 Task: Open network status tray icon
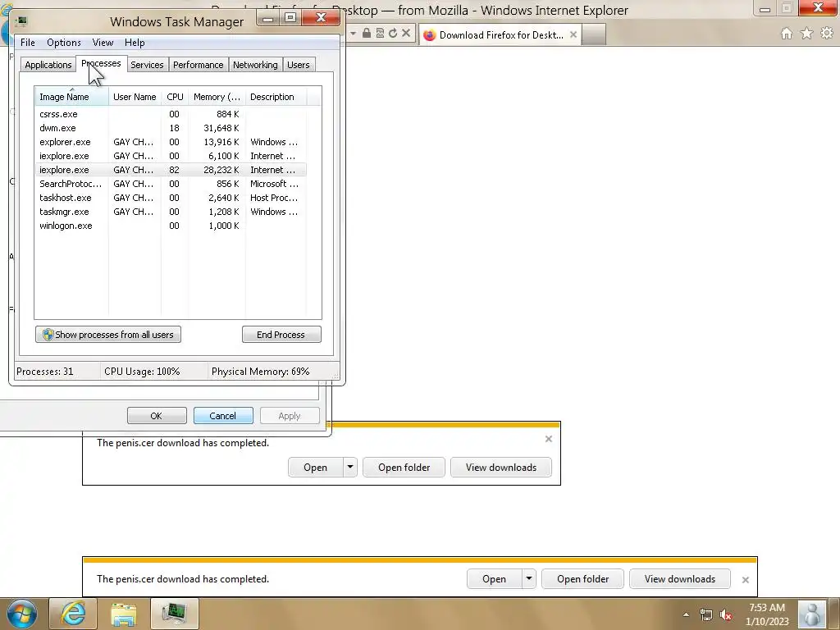click(706, 614)
